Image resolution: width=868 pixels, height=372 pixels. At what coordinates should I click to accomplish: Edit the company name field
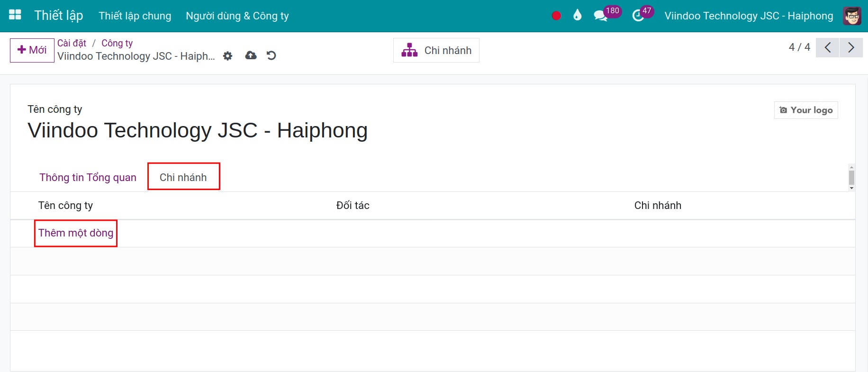pos(198,130)
